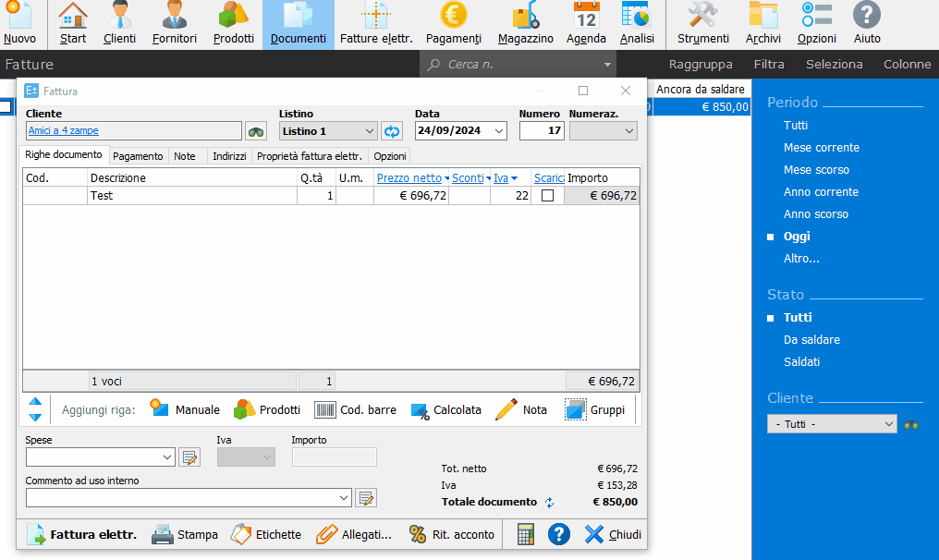939x560 pixels.
Task: Add a Calcolata row
Action: (446, 409)
